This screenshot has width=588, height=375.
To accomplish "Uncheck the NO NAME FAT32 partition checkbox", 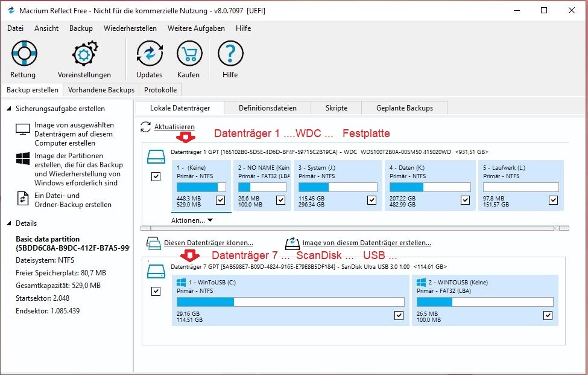I will point(280,200).
